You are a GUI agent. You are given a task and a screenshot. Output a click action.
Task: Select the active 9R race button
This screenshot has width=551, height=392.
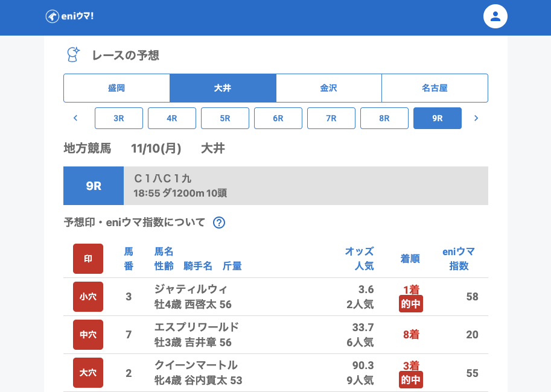[438, 118]
